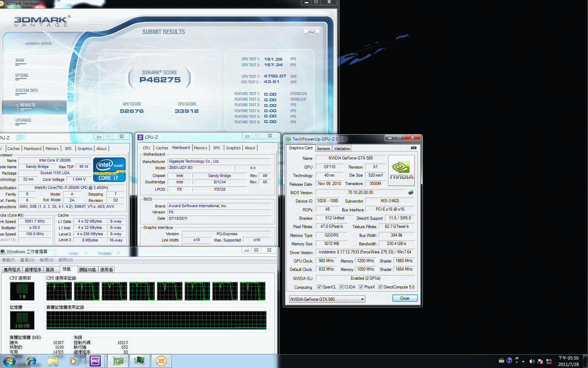The image size is (588, 368).
Task: Switch to 3DMark Vantage orange taskbar icon
Action: (x=161, y=361)
